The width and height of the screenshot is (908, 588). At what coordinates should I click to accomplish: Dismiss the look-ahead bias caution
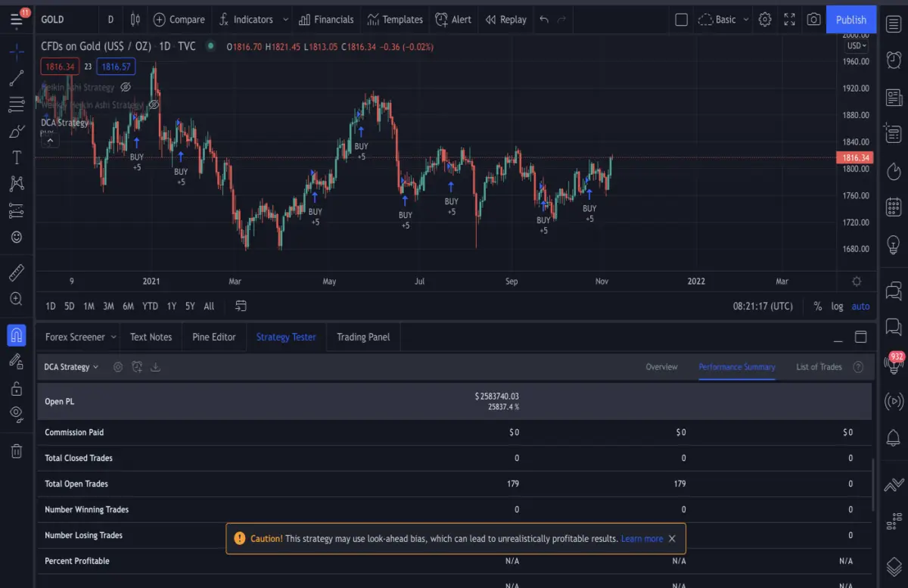(x=672, y=539)
